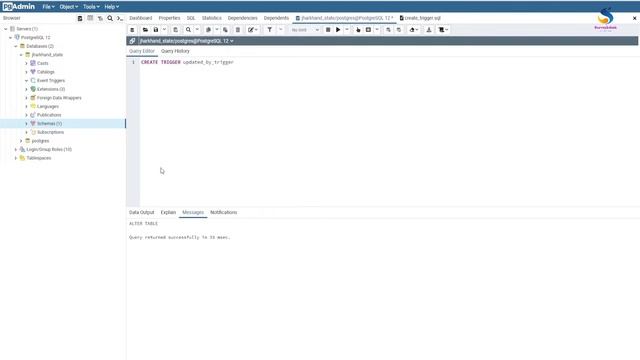Open the No limit rows dropdown

305,30
